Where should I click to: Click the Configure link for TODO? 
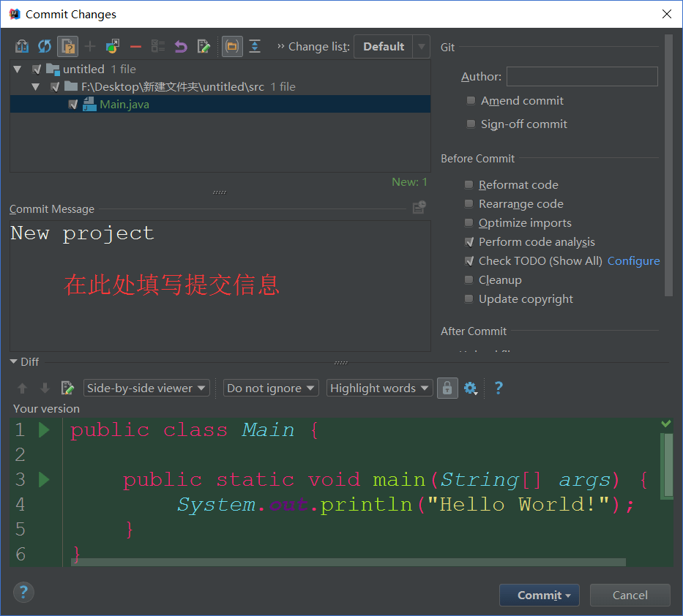(x=633, y=261)
